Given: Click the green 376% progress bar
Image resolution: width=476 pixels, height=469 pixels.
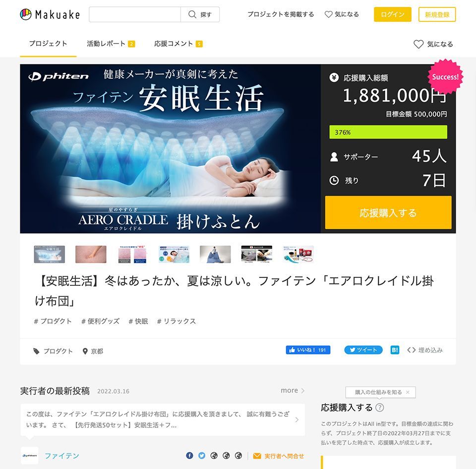Looking at the screenshot, I should click(388, 132).
